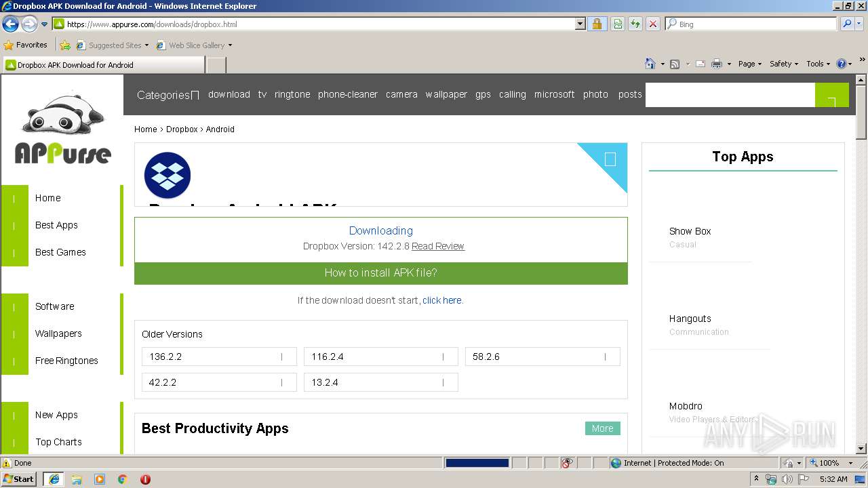Expand the command bar overflow chevron
The image size is (868, 488).
click(x=863, y=60)
